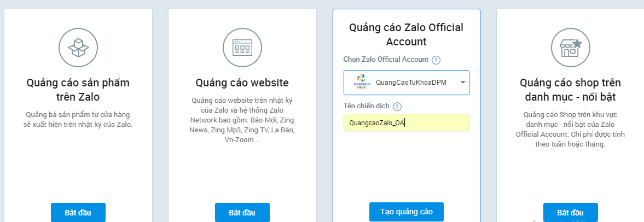Open help for Chọn Zalo Official Account
Screen dimensions: 644x222
(x=436, y=60)
